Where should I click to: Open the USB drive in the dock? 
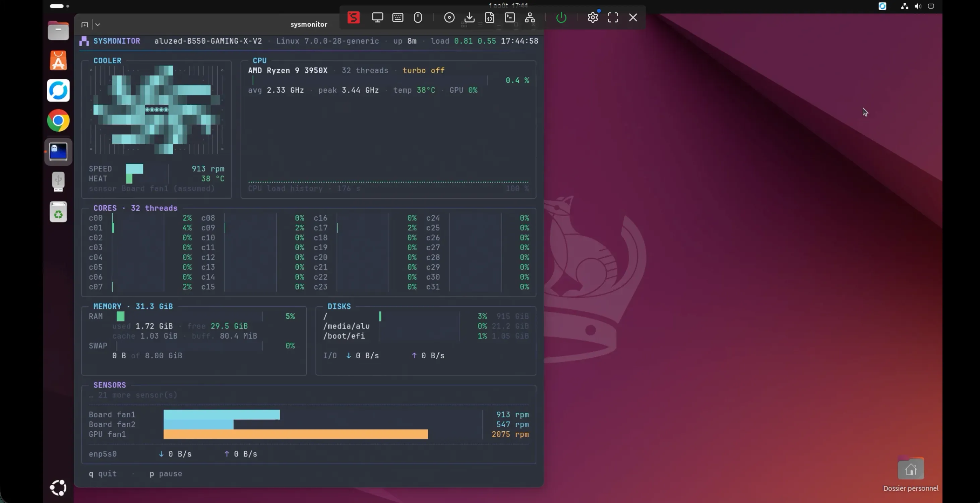[58, 182]
